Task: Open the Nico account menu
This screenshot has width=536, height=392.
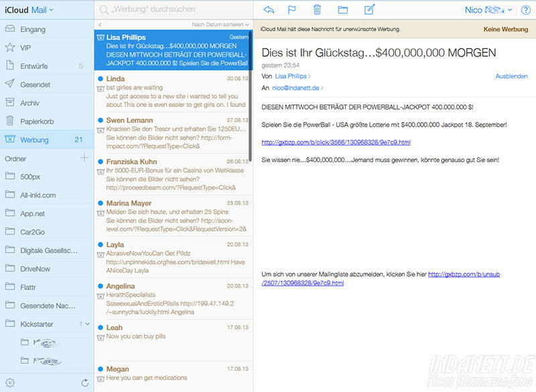Action: point(488,10)
